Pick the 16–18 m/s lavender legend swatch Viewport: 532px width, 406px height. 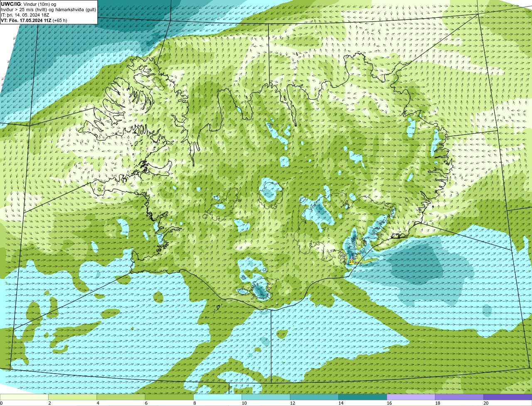click(x=411, y=397)
